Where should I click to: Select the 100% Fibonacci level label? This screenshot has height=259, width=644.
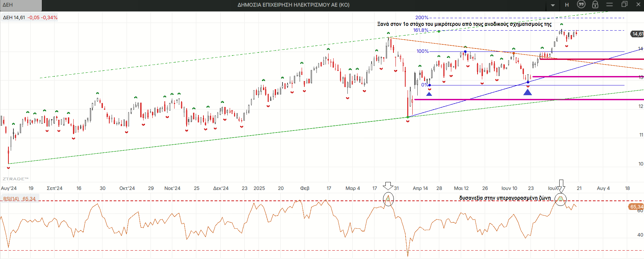(x=423, y=51)
